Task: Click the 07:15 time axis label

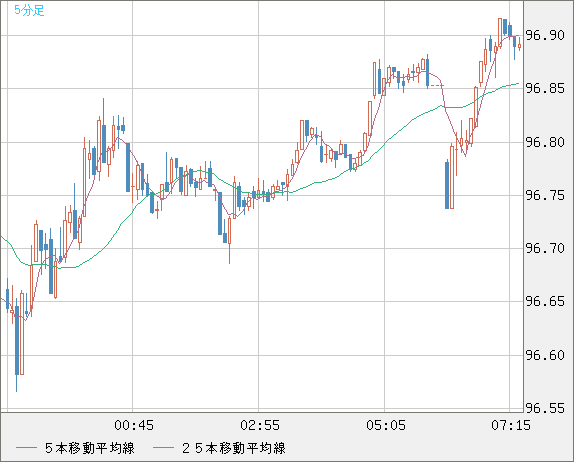Action: tap(511, 425)
